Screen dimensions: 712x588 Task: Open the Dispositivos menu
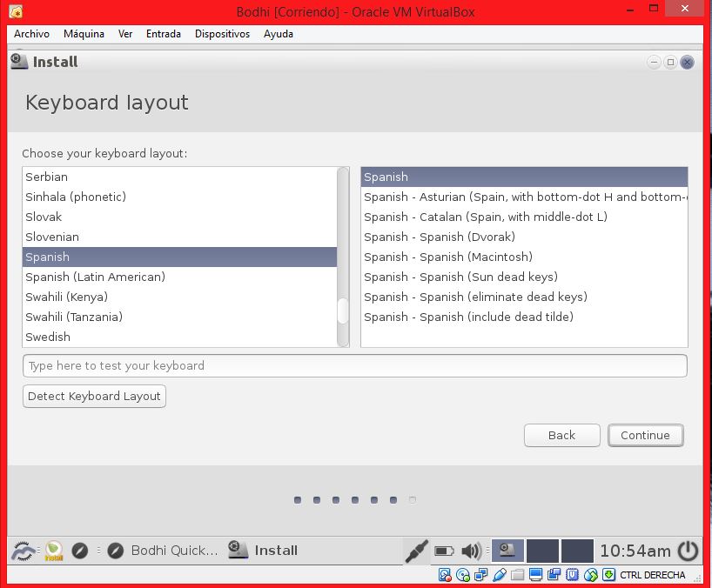point(222,34)
